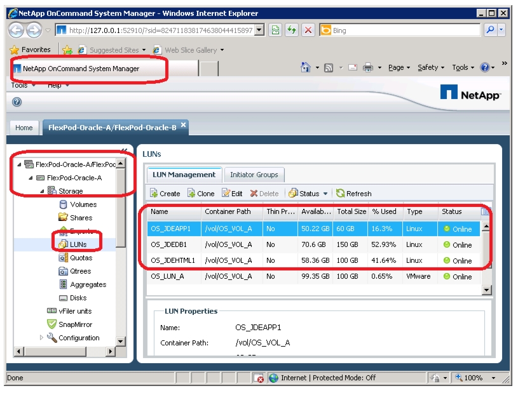The width and height of the screenshot is (532, 393).
Task: Click the column chooser icon in LUN table
Action: click(485, 212)
